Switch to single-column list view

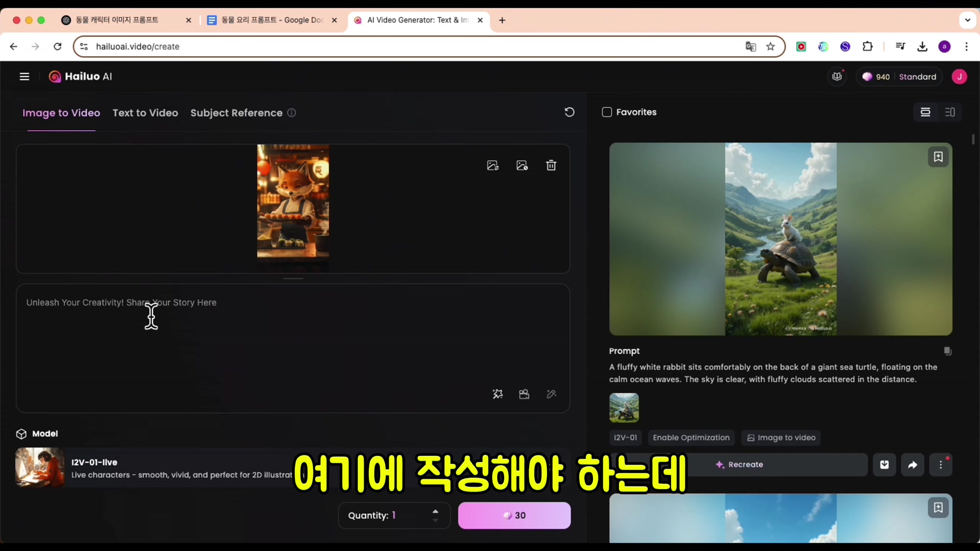(x=925, y=112)
